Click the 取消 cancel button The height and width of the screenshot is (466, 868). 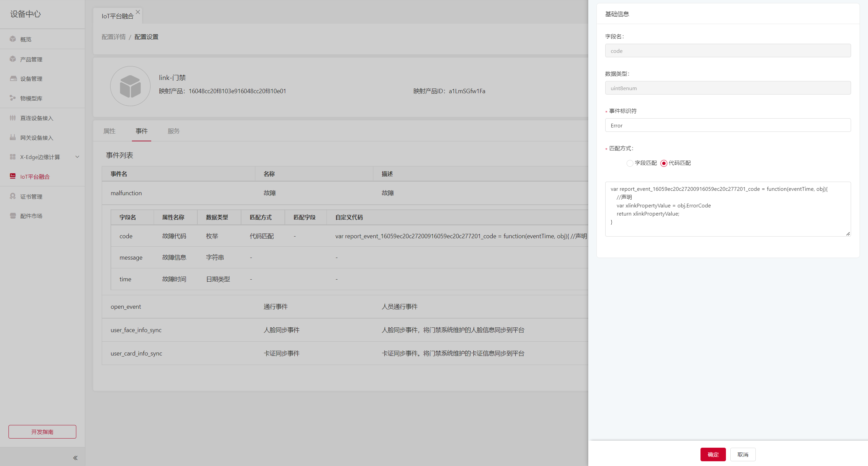tap(743, 454)
